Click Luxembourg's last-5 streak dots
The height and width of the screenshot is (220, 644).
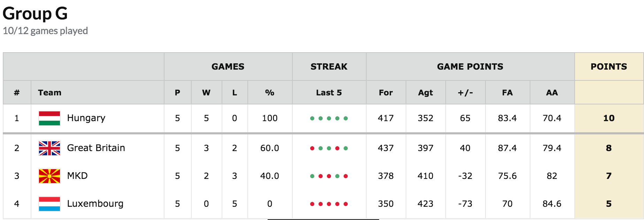(329, 204)
